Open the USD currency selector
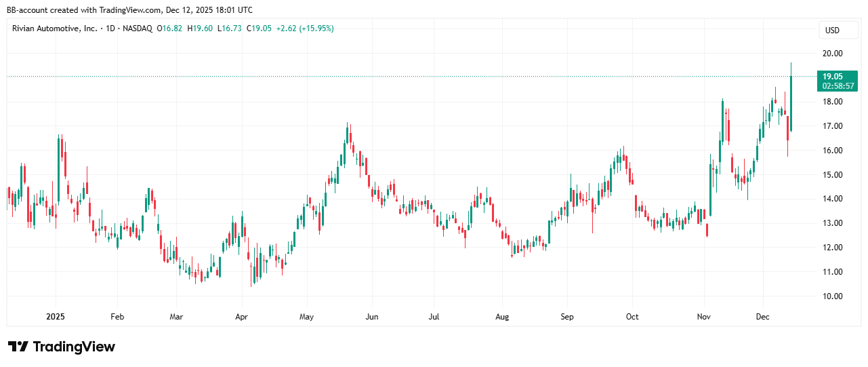The image size is (868, 367). click(x=831, y=30)
